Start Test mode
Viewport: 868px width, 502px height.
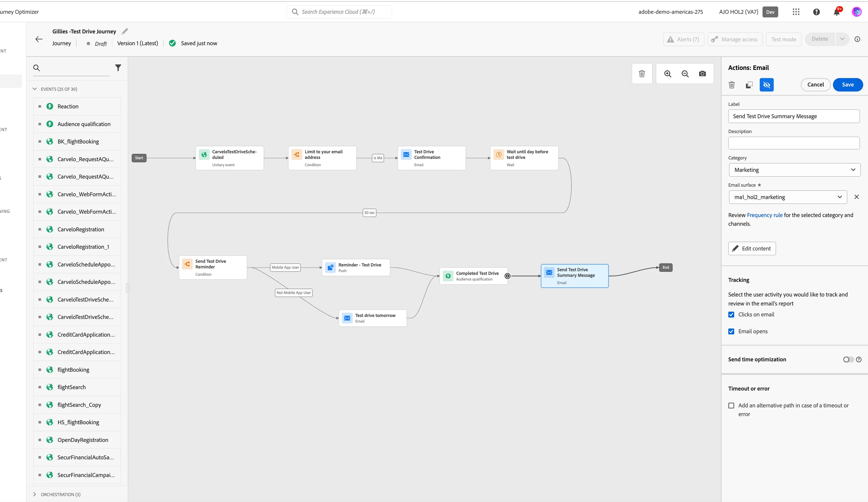click(783, 39)
